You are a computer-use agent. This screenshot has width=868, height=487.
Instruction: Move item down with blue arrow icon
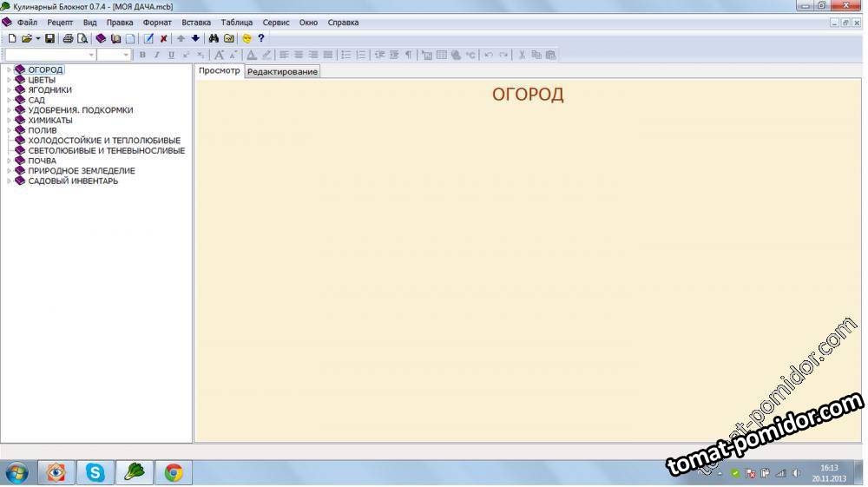195,39
